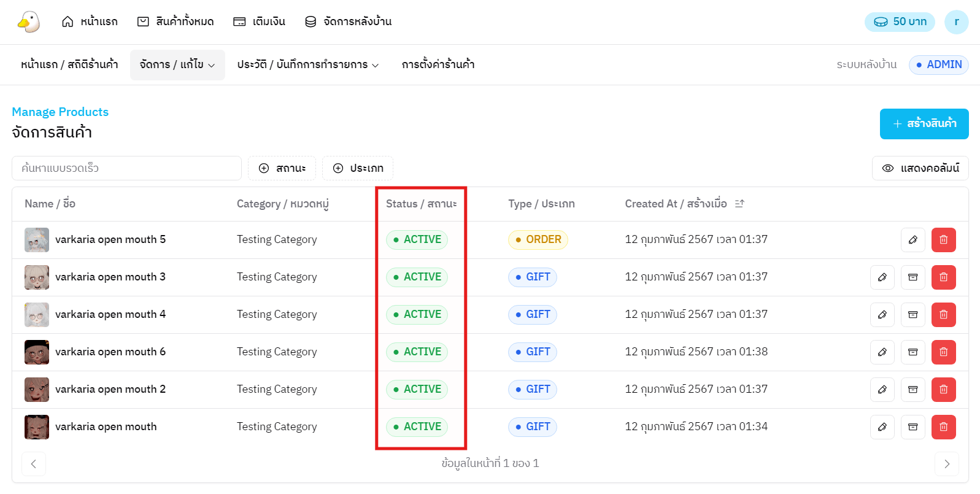Click the duck logo icon
The width and height of the screenshot is (980, 494).
click(28, 21)
